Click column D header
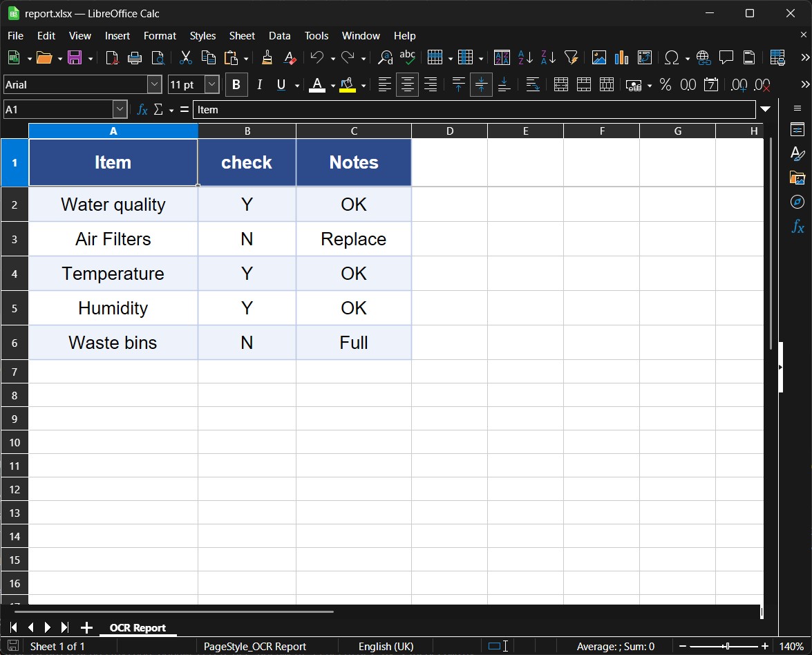Image resolution: width=812 pixels, height=655 pixels. click(x=449, y=131)
